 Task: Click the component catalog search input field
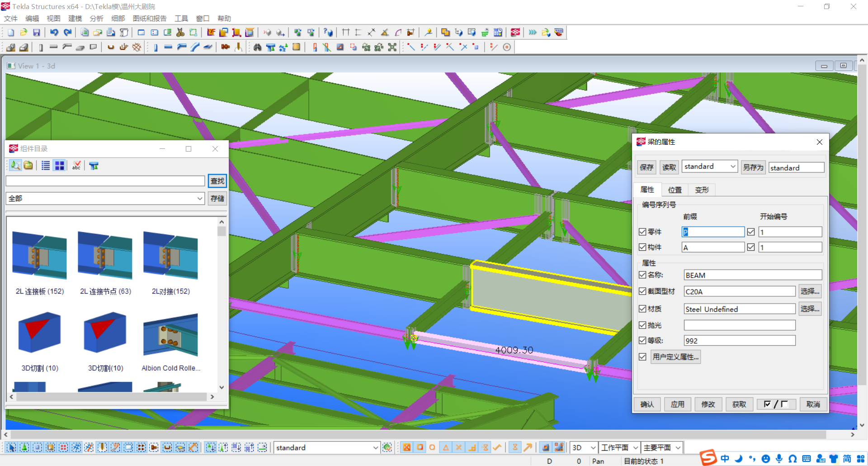(105, 181)
